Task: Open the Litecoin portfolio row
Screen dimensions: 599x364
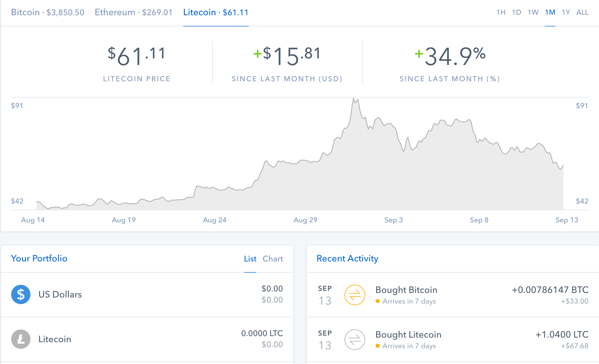Action: [147, 339]
